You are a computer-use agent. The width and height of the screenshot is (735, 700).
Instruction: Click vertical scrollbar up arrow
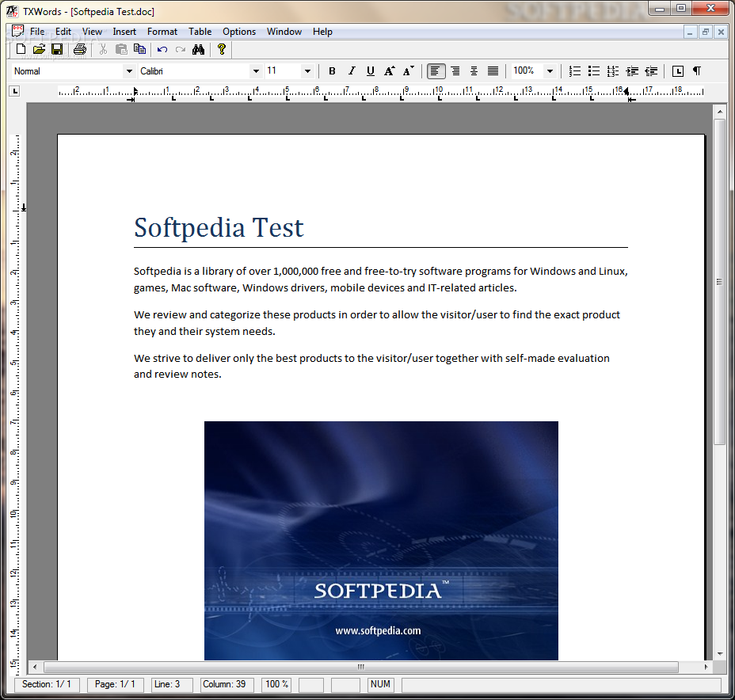(719, 112)
